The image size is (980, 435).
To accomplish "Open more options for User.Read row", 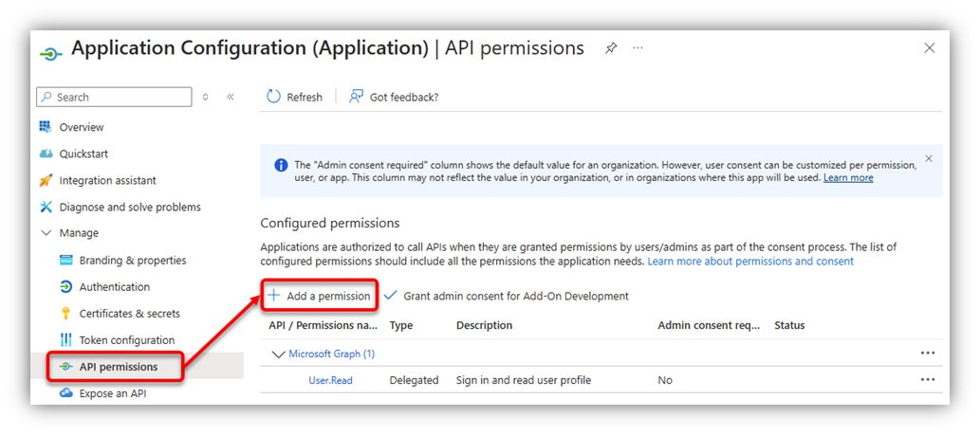I will point(928,379).
